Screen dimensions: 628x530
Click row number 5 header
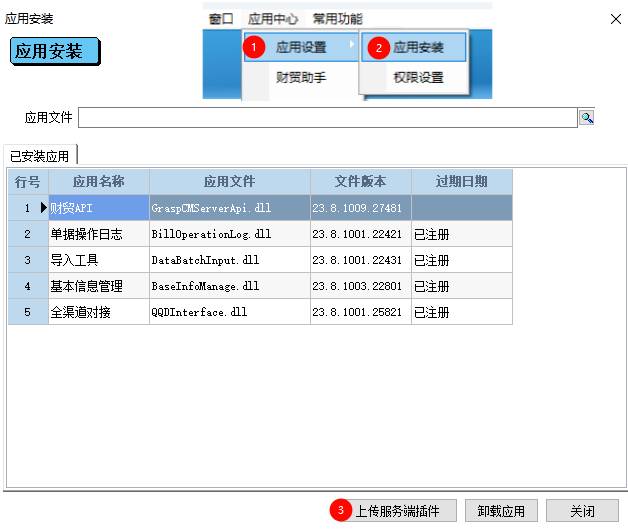pos(28,312)
